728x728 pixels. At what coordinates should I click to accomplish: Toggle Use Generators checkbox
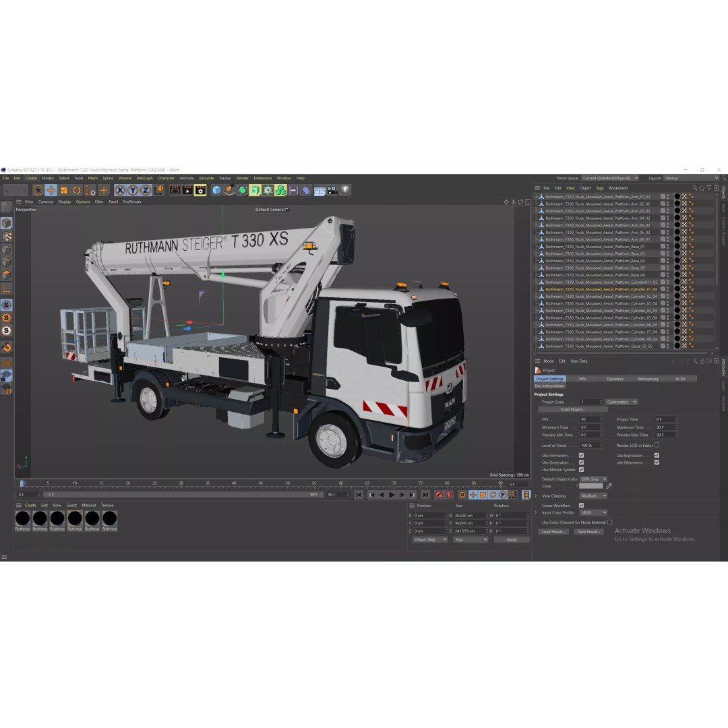581,462
